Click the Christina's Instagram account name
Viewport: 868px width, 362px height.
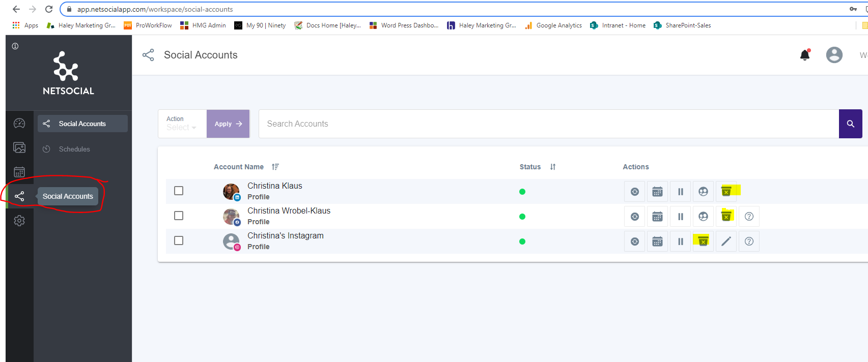pyautogui.click(x=286, y=236)
